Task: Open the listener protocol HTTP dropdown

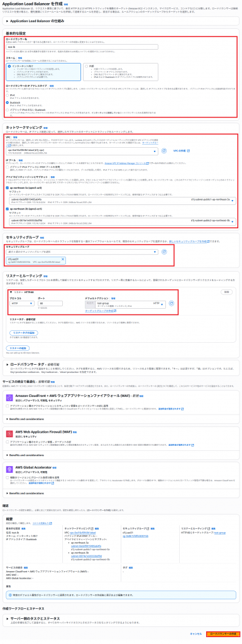Action: tap(22, 304)
